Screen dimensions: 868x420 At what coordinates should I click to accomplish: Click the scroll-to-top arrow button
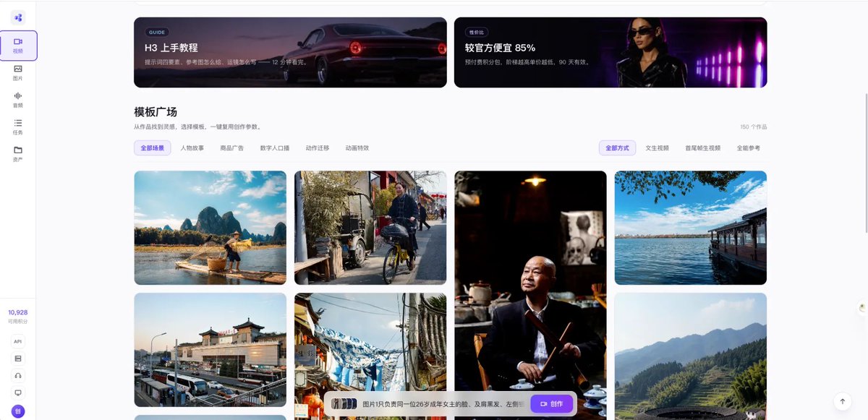point(842,401)
